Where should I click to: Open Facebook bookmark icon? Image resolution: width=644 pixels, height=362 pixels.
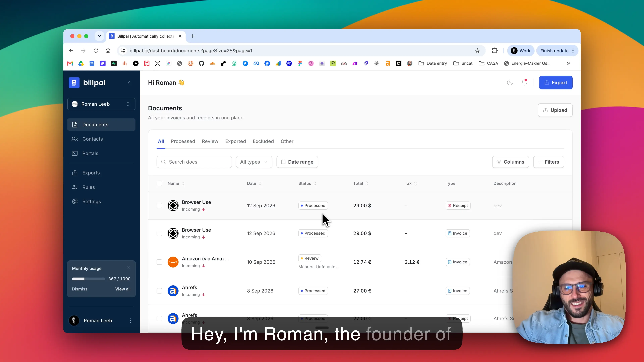(x=267, y=64)
